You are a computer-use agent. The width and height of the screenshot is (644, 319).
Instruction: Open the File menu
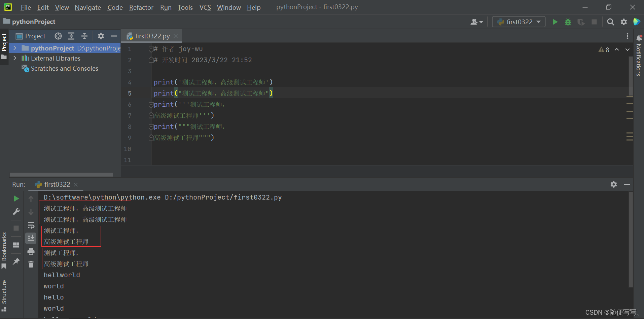(x=26, y=7)
